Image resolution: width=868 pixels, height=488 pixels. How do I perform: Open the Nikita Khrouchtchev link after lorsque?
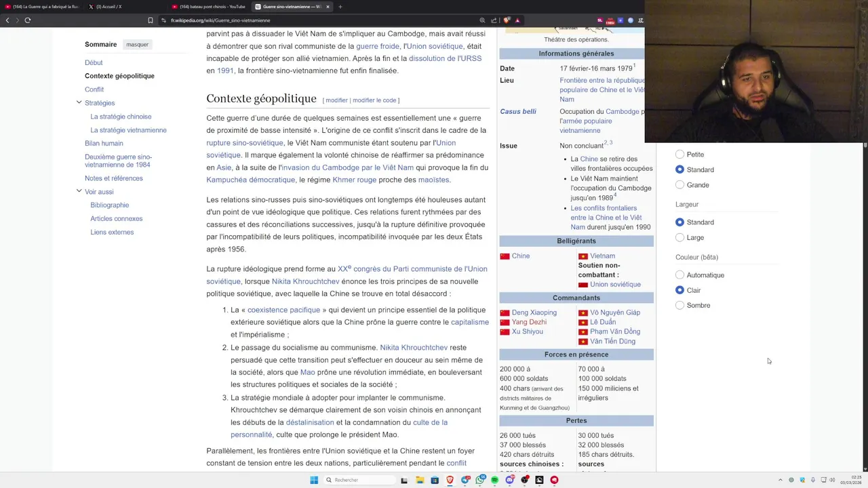[x=305, y=281]
